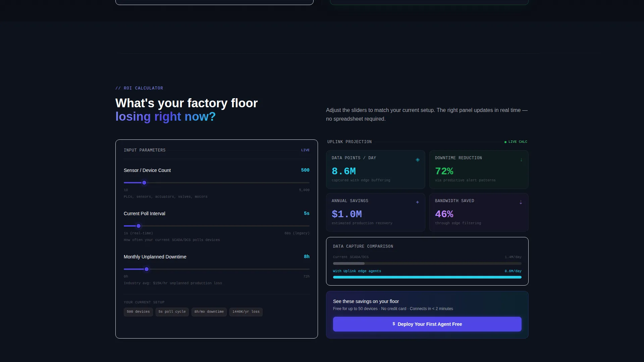Select the '8h/mo downtime' chip
Viewport: 644px width, 362px height.
(209, 312)
